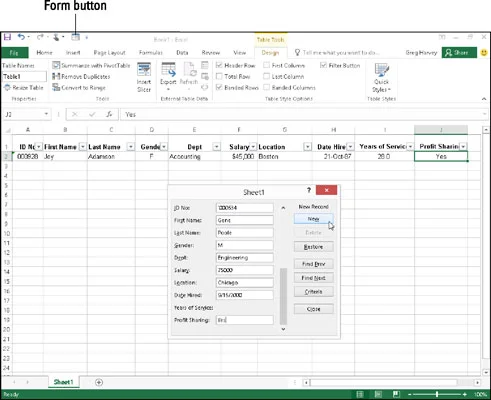Toggle the Header Row checkbox
491x400 pixels.
(x=219, y=65)
